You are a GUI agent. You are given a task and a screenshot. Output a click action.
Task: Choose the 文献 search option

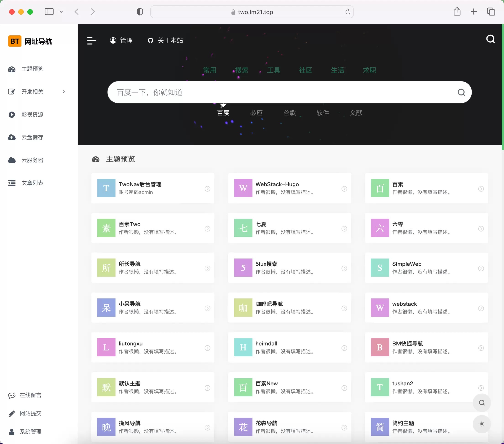pos(356,113)
